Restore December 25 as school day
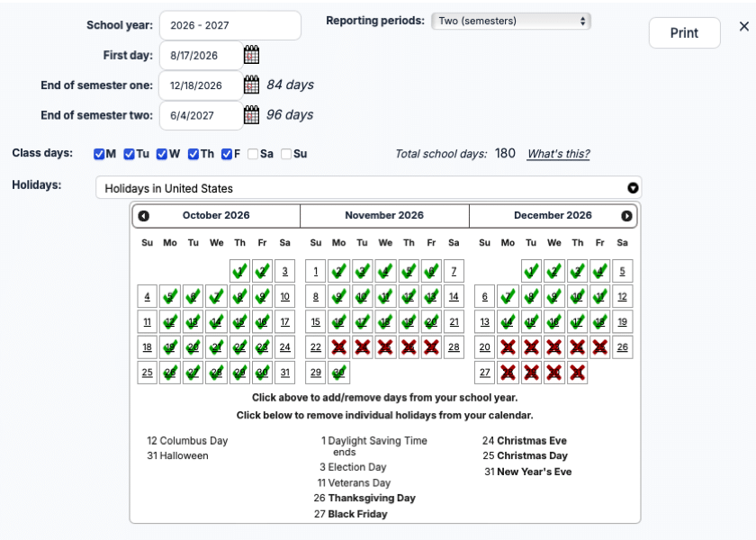 click(599, 347)
